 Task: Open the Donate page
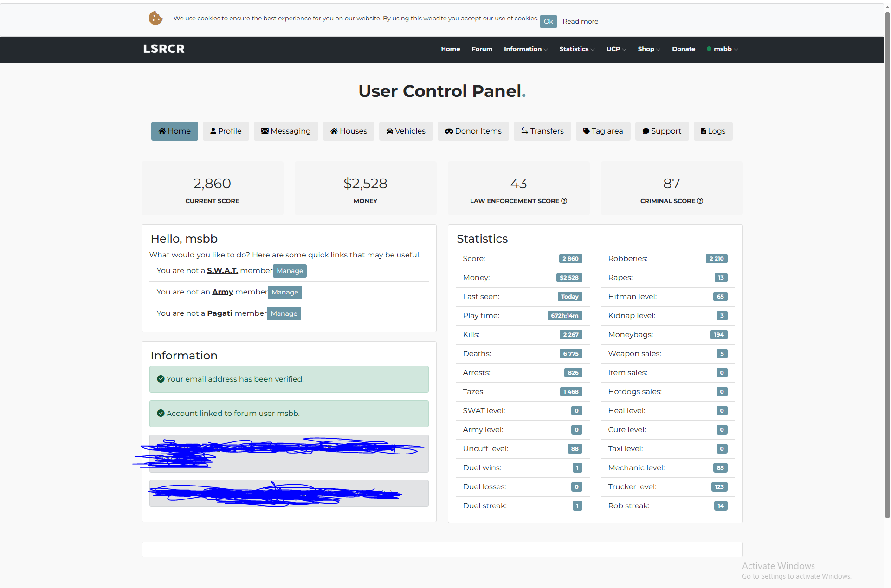coord(683,49)
